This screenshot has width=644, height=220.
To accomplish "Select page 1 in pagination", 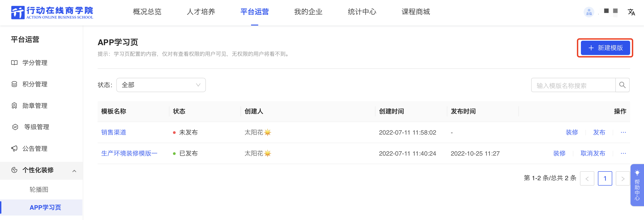I will (x=605, y=178).
